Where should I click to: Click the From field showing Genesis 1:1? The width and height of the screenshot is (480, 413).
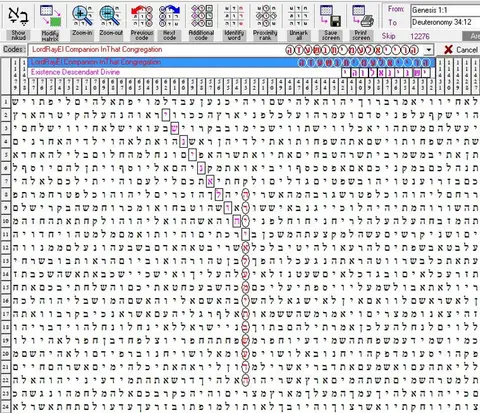pos(445,10)
